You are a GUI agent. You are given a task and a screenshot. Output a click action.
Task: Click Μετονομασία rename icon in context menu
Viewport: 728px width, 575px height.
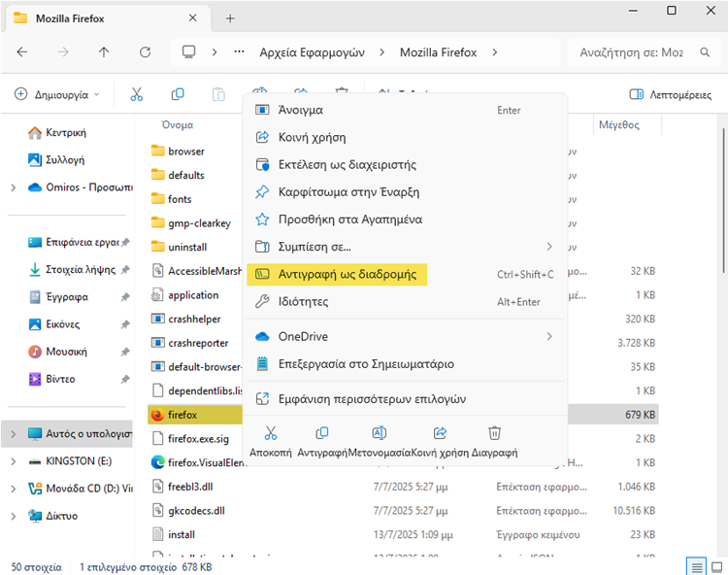[380, 433]
